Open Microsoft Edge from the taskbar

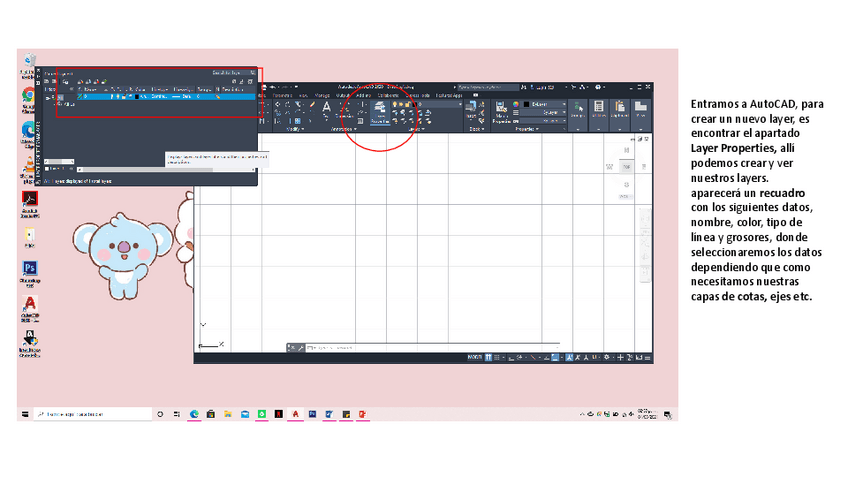[x=194, y=414]
